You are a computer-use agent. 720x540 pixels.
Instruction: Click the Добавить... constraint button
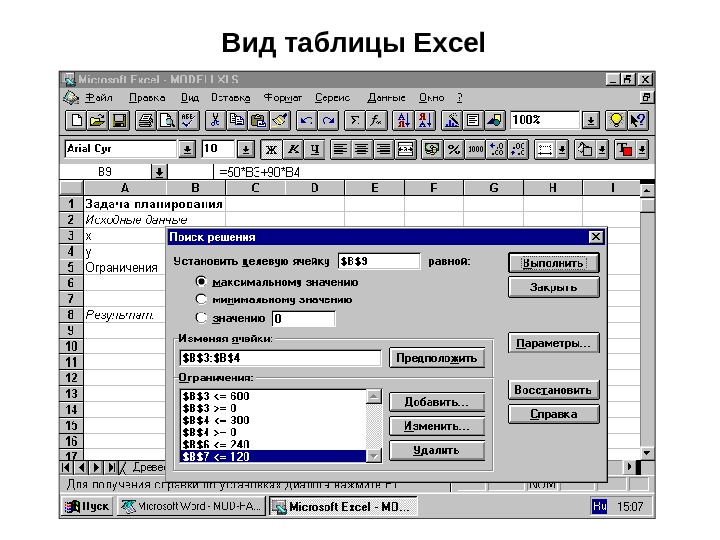(437, 402)
